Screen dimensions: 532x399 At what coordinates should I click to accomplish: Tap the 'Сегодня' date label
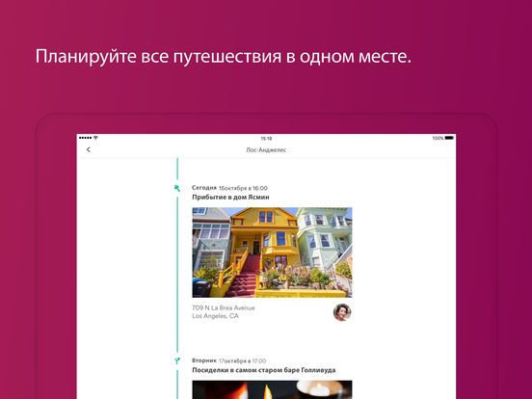pyautogui.click(x=204, y=188)
